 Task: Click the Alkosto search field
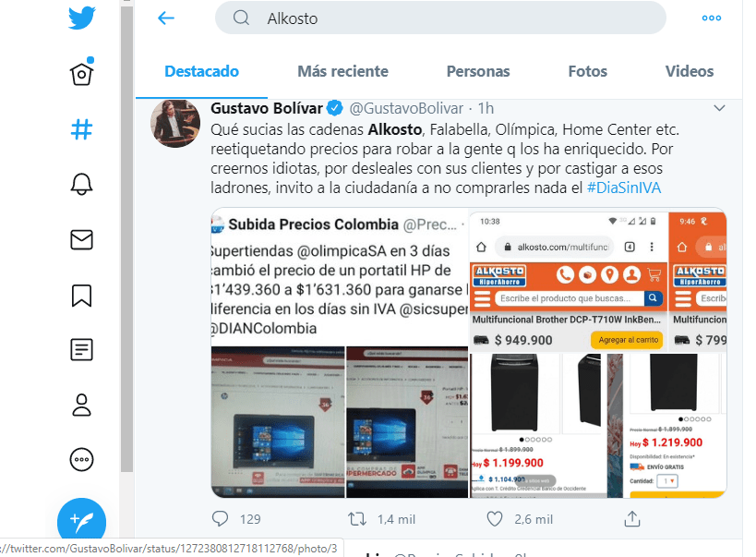pos(440,18)
